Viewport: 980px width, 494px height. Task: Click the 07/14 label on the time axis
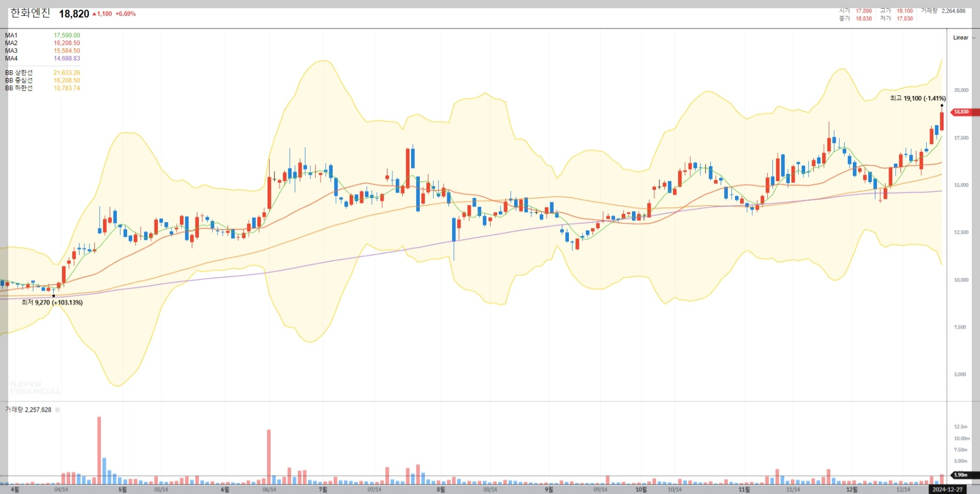click(x=374, y=490)
